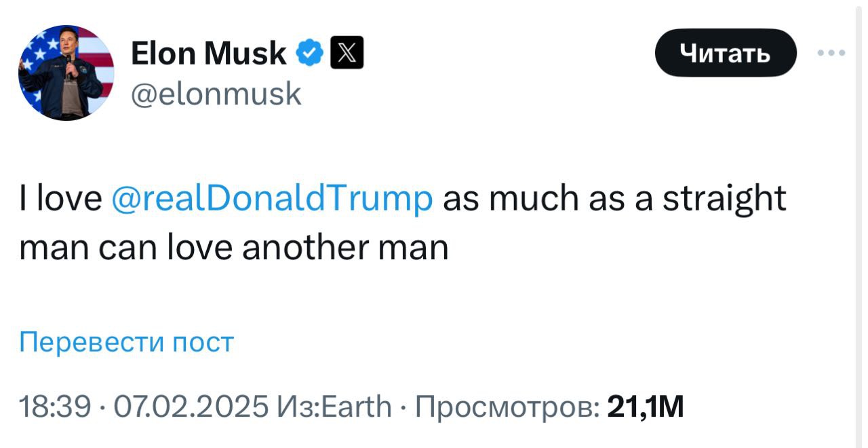
Task: Click the words "I love" in the tweet
Action: 60,199
